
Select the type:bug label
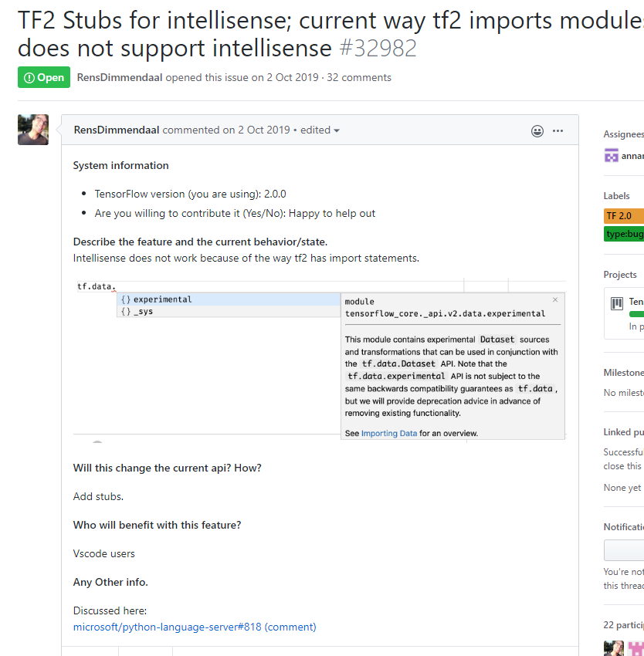click(622, 234)
